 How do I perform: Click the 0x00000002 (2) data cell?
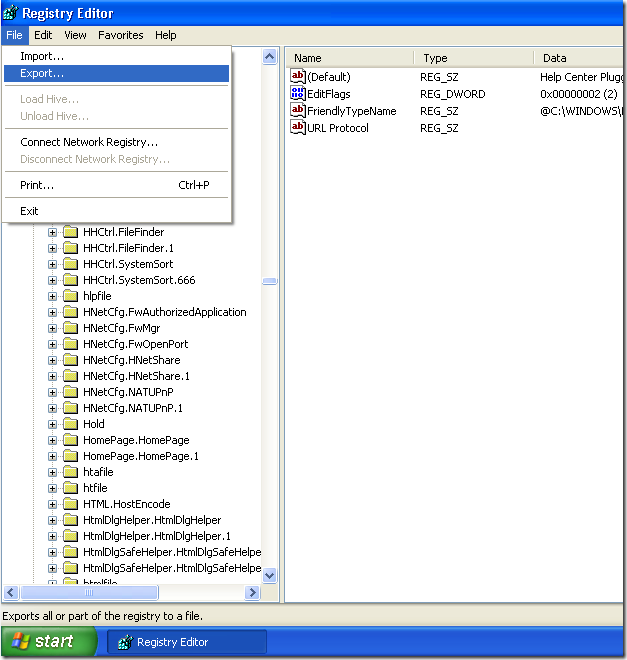pos(579,94)
